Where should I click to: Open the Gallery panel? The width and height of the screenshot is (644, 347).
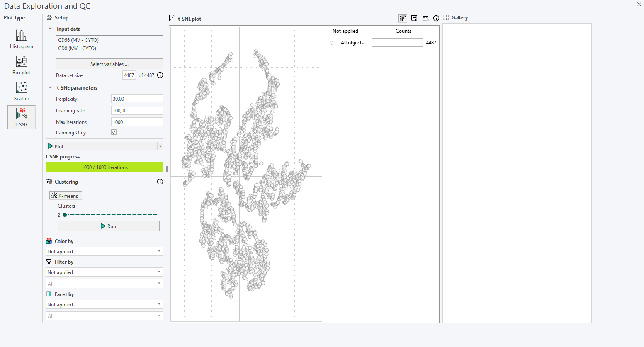pos(456,18)
